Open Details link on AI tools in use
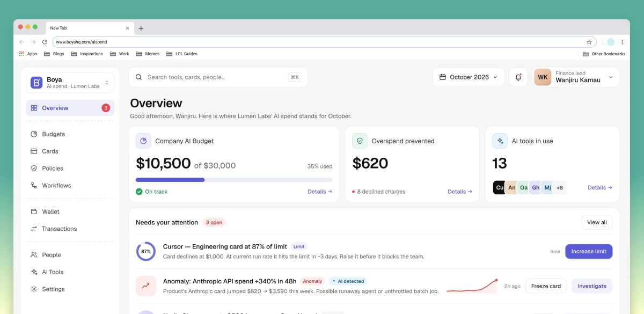 point(600,188)
